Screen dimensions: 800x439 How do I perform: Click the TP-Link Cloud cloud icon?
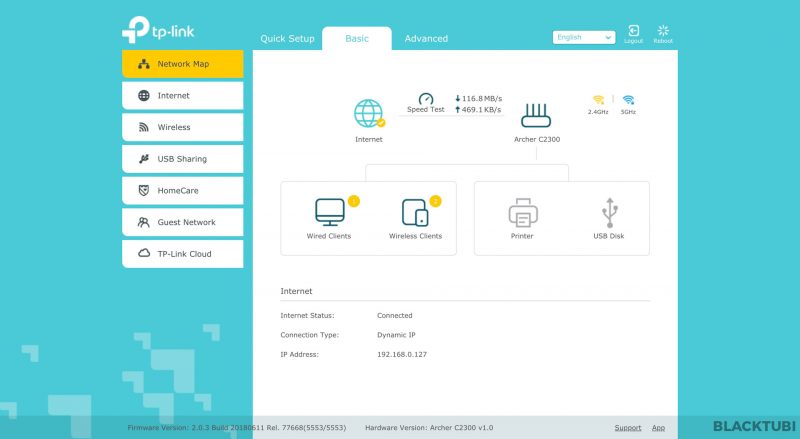144,253
